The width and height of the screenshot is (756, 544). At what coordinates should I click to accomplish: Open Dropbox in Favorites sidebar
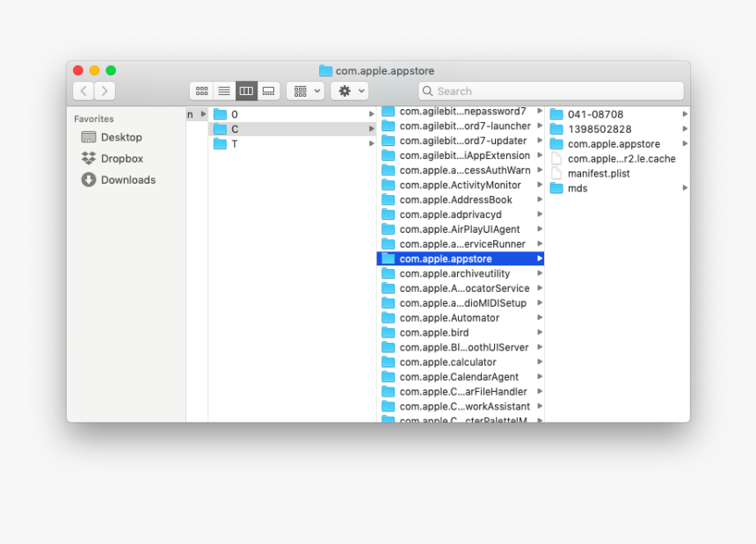coord(112,158)
